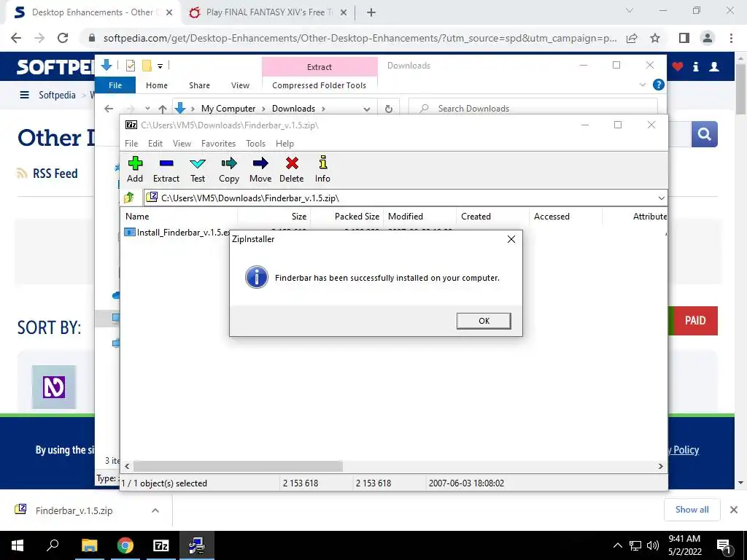The image size is (747, 560).
Task: Click the Softpedia user account icon
Action: tap(713, 66)
